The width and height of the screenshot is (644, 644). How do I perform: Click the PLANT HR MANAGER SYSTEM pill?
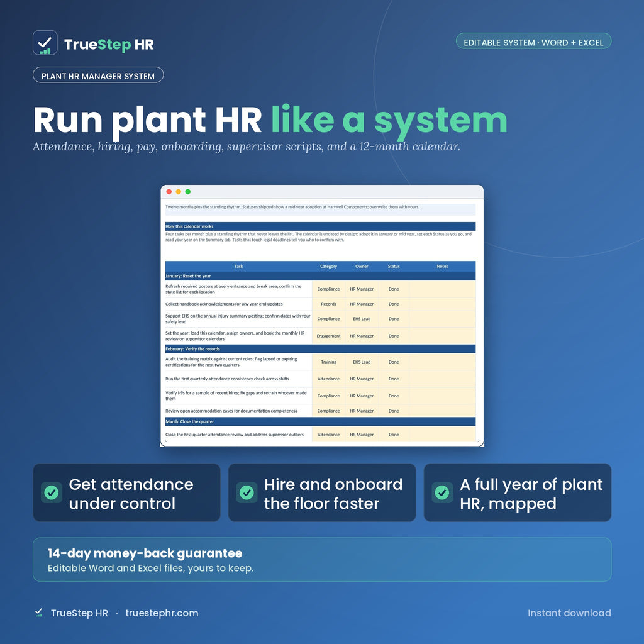click(98, 75)
